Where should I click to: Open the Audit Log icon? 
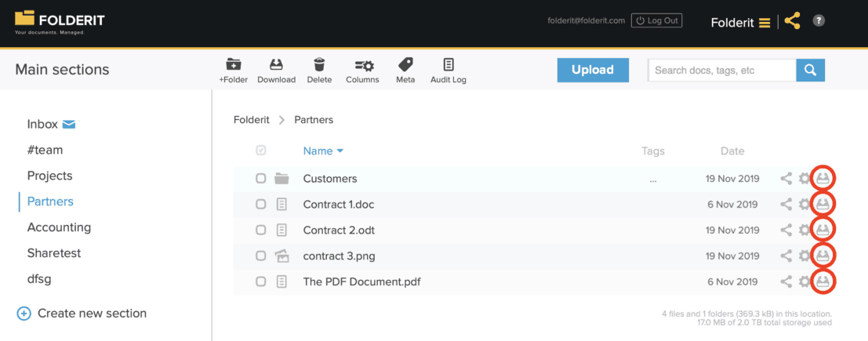[449, 65]
